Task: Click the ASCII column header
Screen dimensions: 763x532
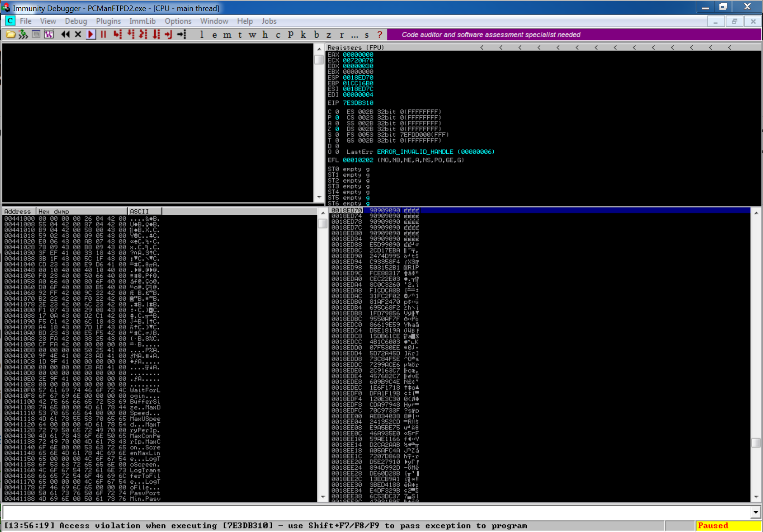Action: pyautogui.click(x=144, y=211)
